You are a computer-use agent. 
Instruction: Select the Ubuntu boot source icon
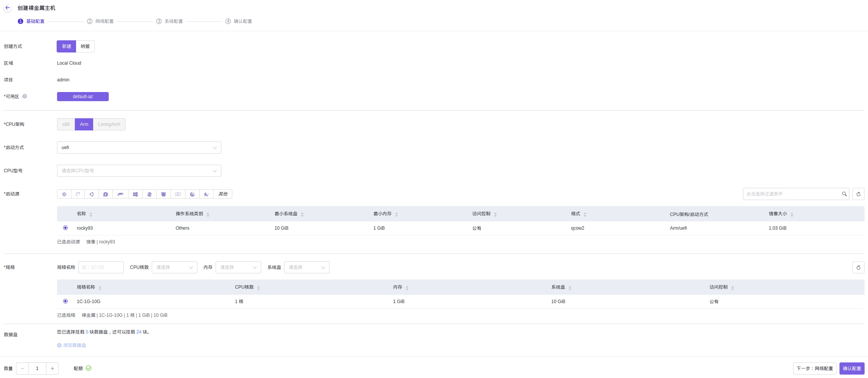click(92, 194)
